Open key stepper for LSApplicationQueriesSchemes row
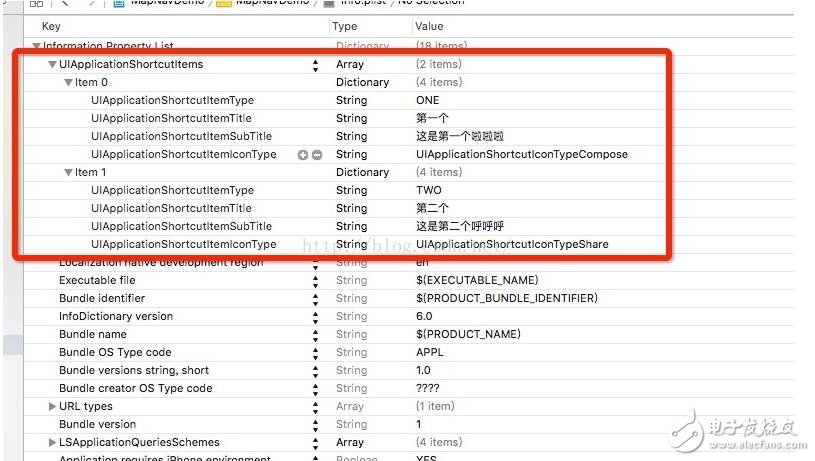This screenshot has width=815, height=461. pyautogui.click(x=316, y=443)
